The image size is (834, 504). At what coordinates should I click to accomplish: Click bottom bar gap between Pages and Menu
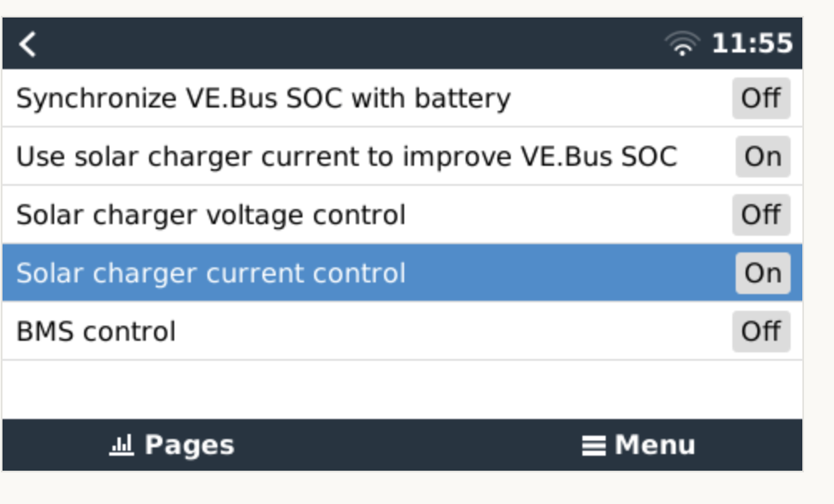pyautogui.click(x=407, y=446)
